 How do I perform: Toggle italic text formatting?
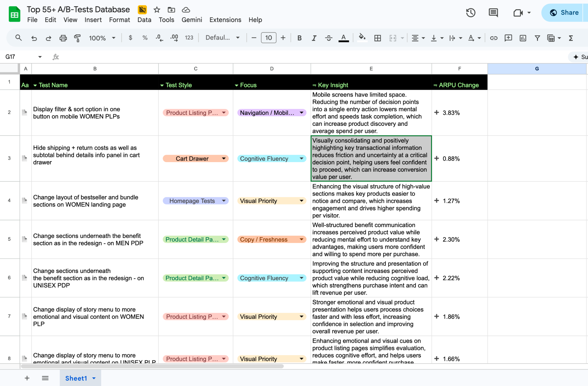click(314, 38)
